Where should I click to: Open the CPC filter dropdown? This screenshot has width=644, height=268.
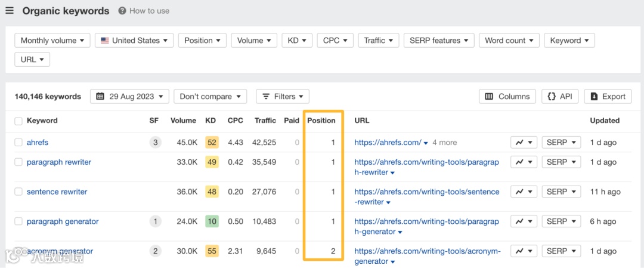(x=335, y=40)
